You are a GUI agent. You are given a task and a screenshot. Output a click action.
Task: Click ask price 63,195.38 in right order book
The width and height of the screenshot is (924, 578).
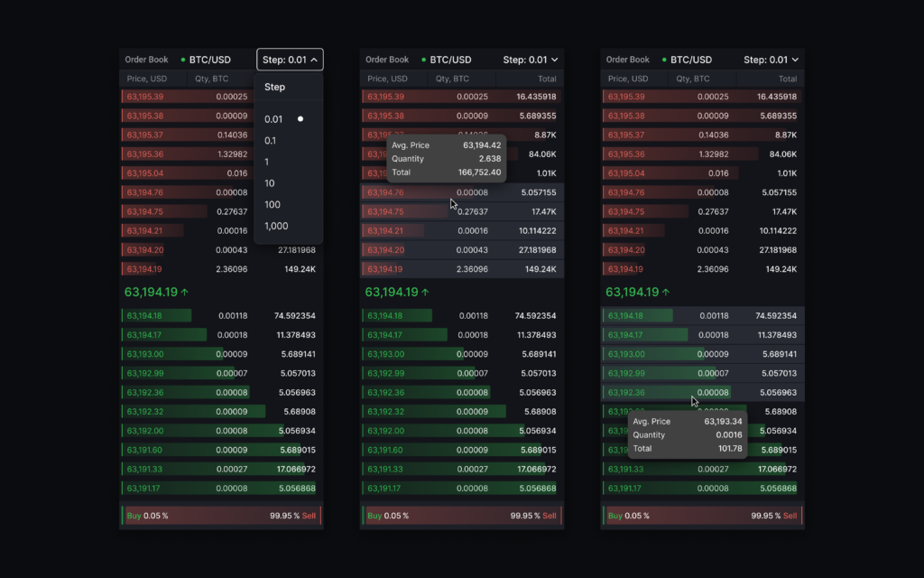[626, 116]
